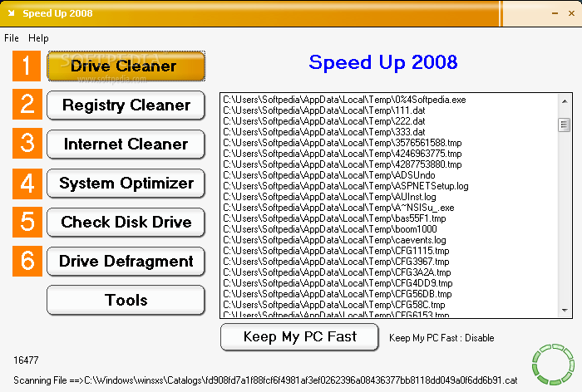Click orange number 2 tile

coord(27,104)
